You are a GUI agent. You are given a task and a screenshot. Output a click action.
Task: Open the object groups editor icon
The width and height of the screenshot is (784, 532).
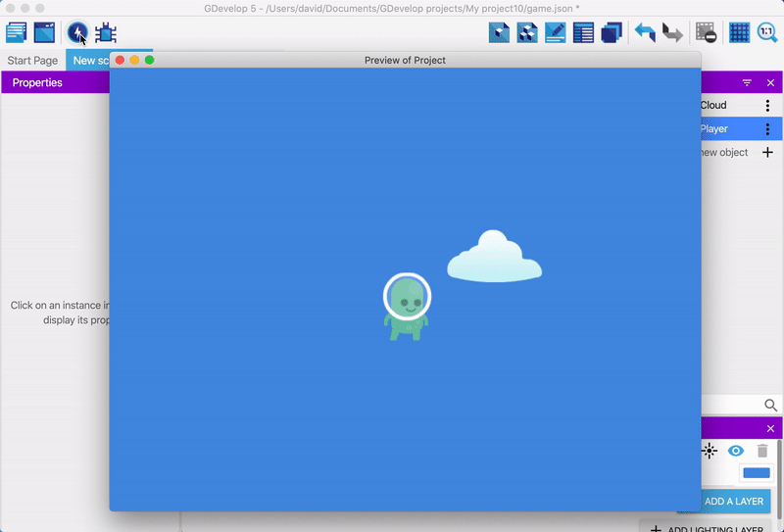click(x=527, y=32)
